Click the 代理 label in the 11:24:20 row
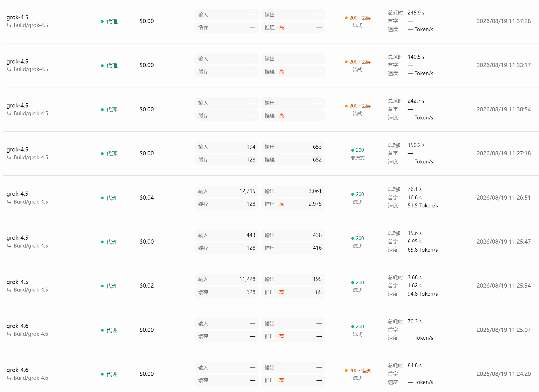Image resolution: width=539 pixels, height=392 pixels. point(112,374)
